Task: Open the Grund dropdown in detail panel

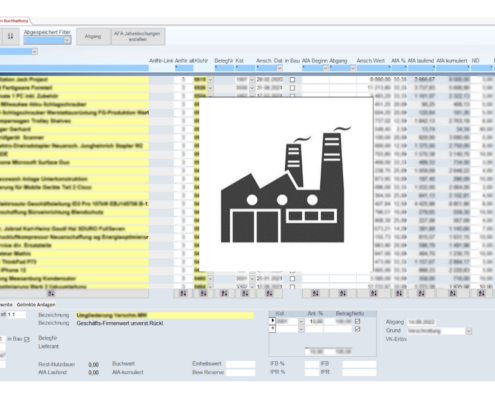Action: point(469,331)
